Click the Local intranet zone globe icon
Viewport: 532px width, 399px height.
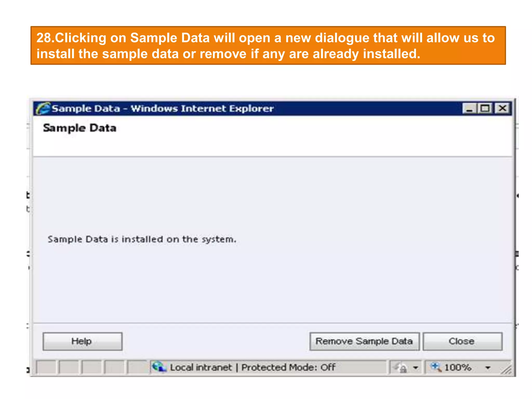[x=159, y=367]
